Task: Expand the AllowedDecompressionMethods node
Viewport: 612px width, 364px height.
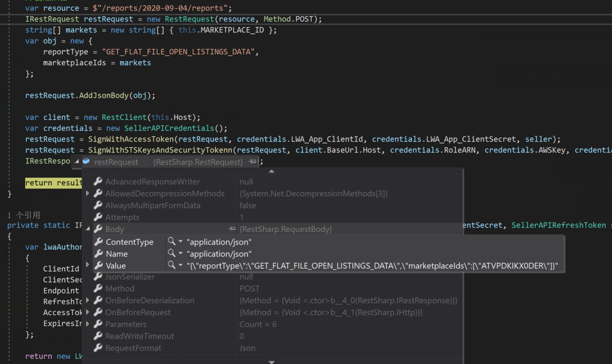Action: (88, 193)
